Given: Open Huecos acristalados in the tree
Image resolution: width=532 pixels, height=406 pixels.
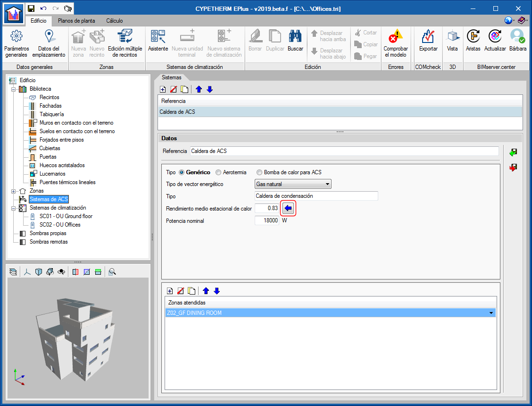Looking at the screenshot, I should [x=62, y=165].
